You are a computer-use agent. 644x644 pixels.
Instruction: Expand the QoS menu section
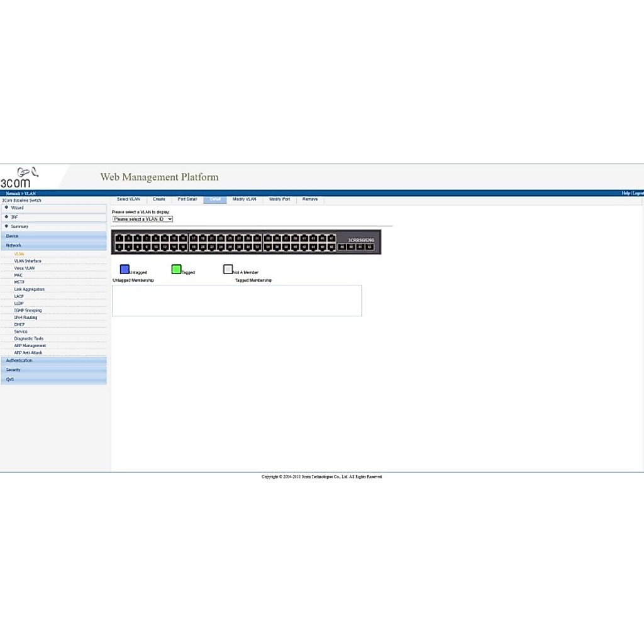[54, 379]
